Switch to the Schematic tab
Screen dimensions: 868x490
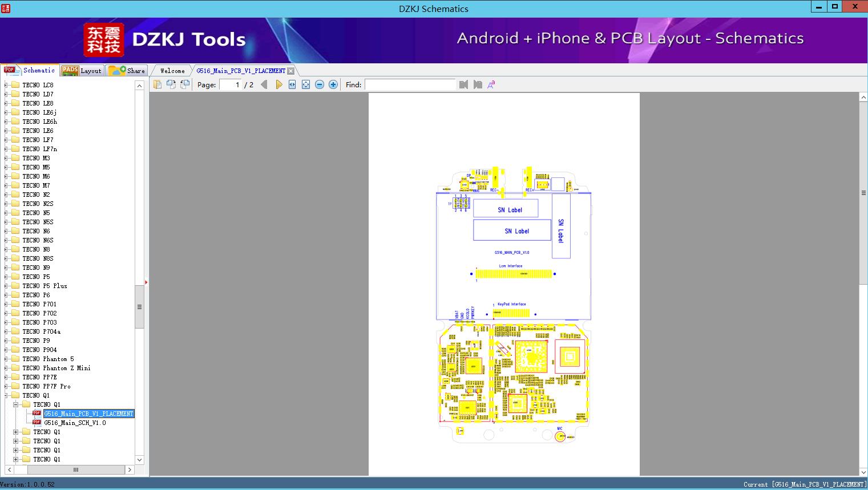point(30,70)
